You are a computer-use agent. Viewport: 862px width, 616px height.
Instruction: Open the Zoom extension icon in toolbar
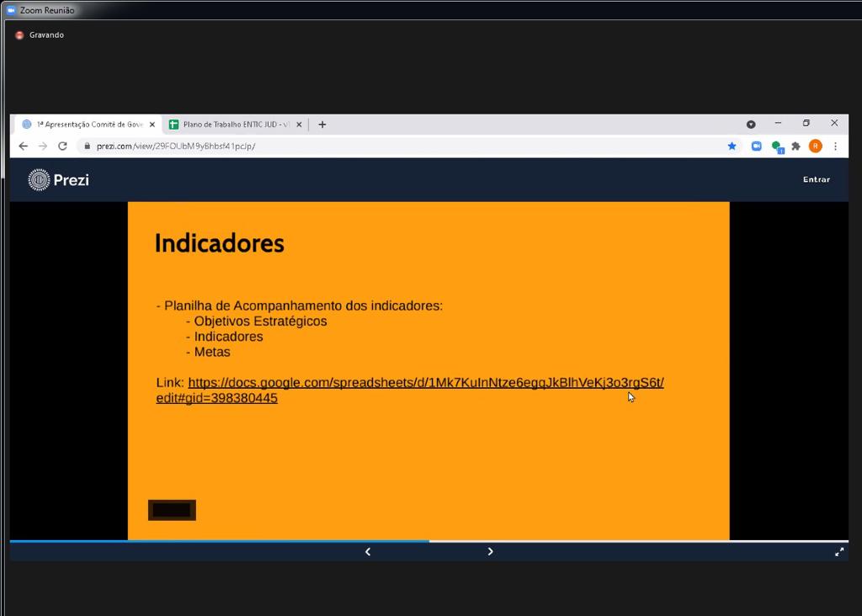click(756, 146)
